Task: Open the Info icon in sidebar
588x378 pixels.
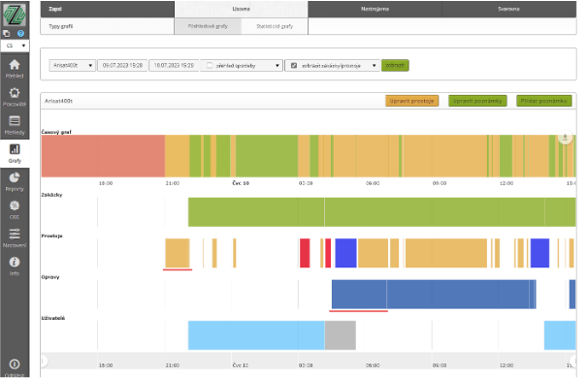Action: [x=15, y=262]
